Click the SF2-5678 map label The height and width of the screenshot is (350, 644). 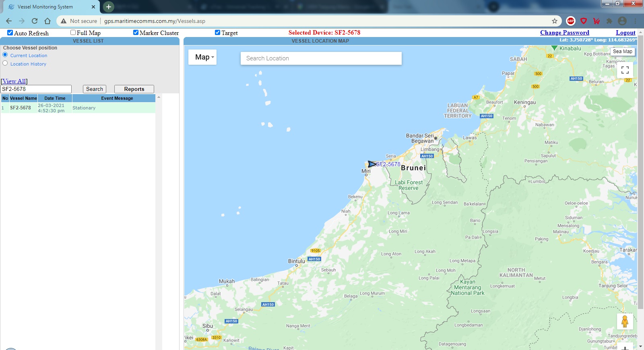(388, 164)
